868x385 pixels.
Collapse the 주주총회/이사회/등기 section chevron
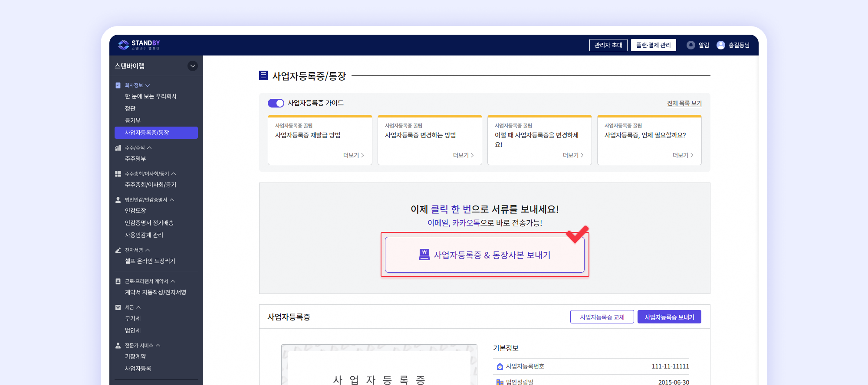[x=174, y=174]
